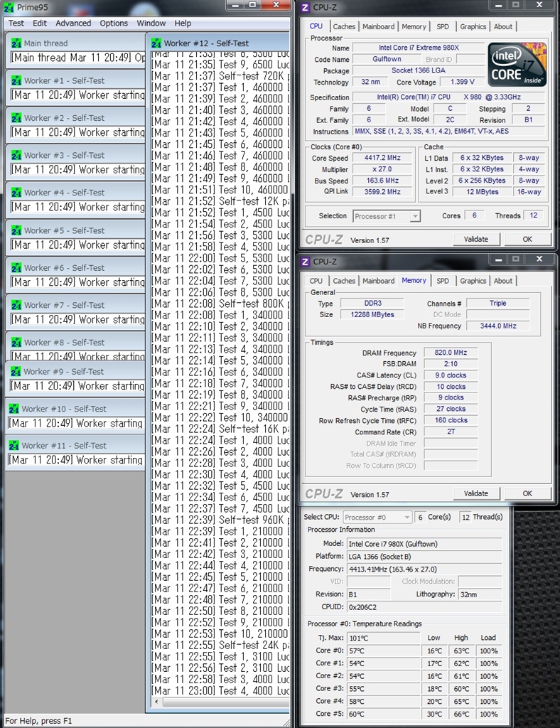Click the memory Size 12288 MBytes value
Viewport: 560px width, 728px height.
(x=372, y=315)
